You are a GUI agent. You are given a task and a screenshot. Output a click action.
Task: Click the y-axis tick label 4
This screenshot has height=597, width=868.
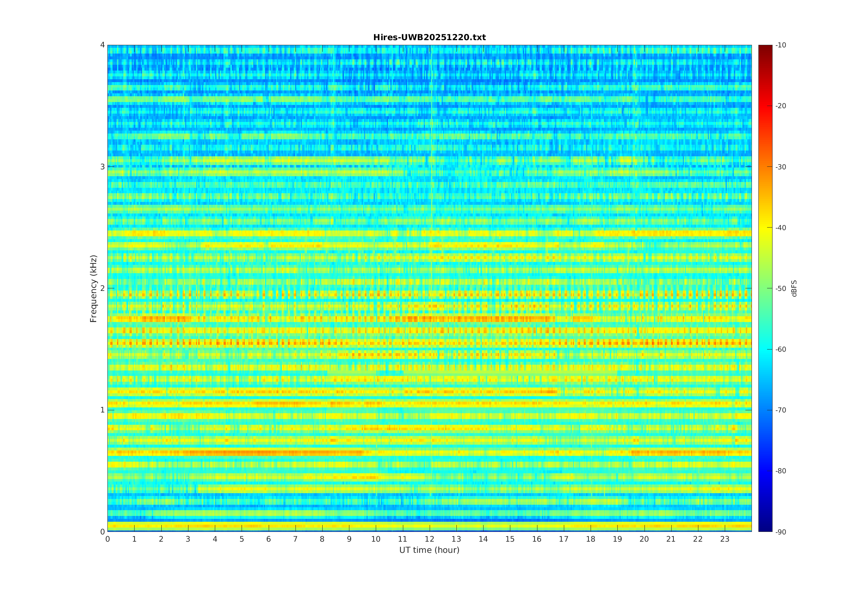(102, 45)
